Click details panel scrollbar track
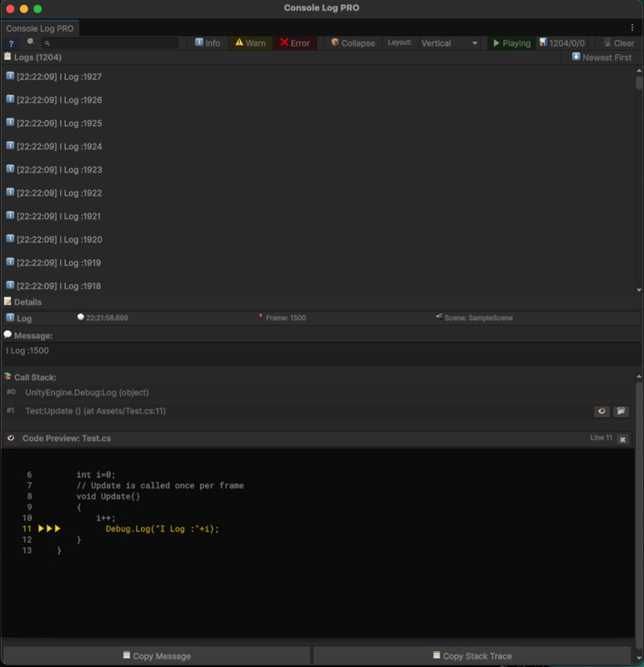Viewport: 644px width, 667px height. 639,517
